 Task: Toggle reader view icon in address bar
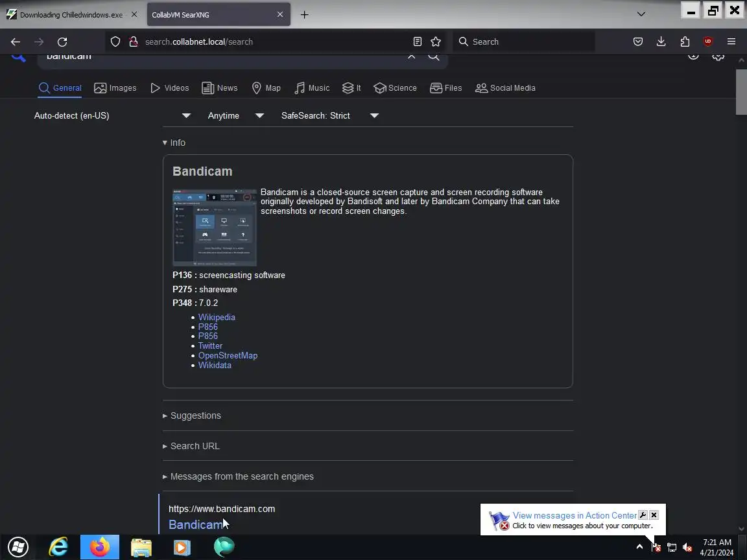tap(418, 42)
